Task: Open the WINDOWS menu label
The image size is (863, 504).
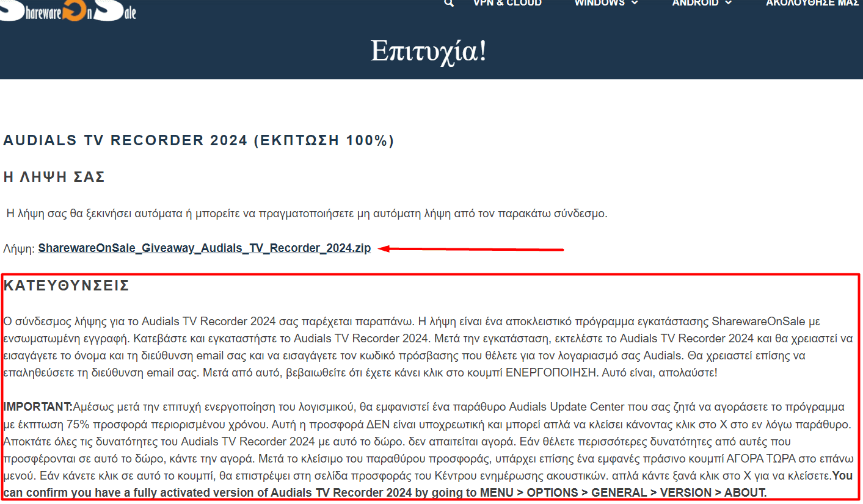Action: pyautogui.click(x=599, y=3)
